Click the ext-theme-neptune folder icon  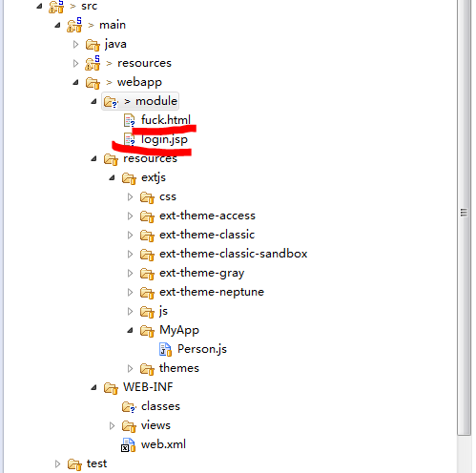pos(147,293)
